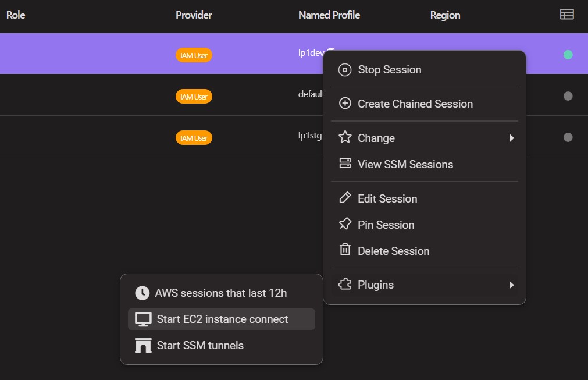Sort by the Named Profile column header
This screenshot has height=380, width=588.
[329, 15]
